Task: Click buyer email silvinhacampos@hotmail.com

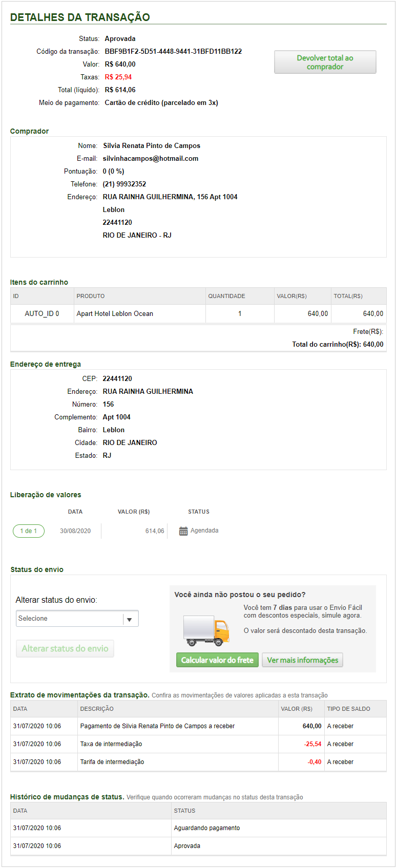Action: click(x=151, y=159)
